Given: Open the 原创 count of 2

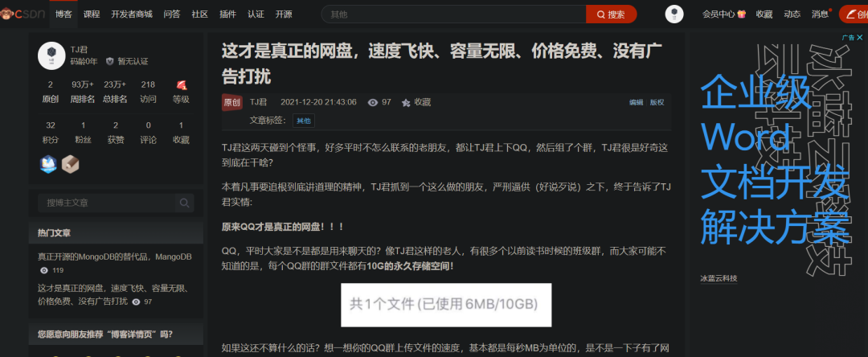Looking at the screenshot, I should coord(51,92).
